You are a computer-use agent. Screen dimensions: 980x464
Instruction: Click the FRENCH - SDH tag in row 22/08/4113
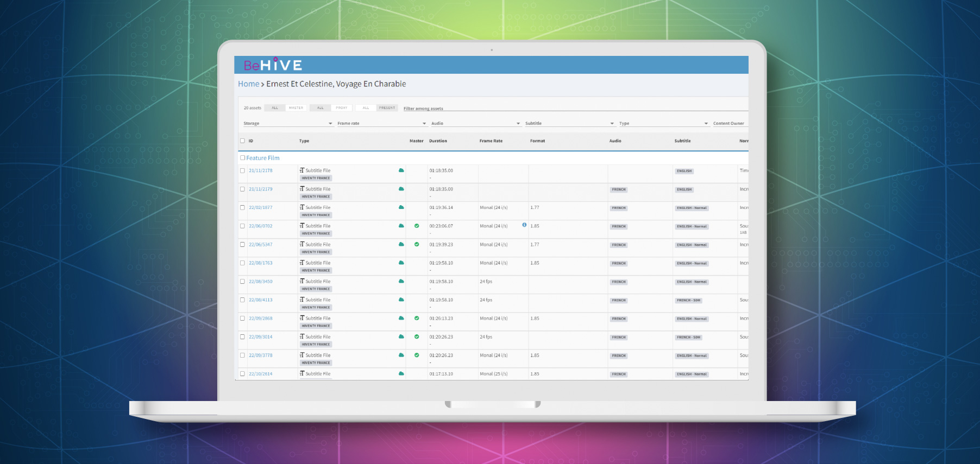689,300
